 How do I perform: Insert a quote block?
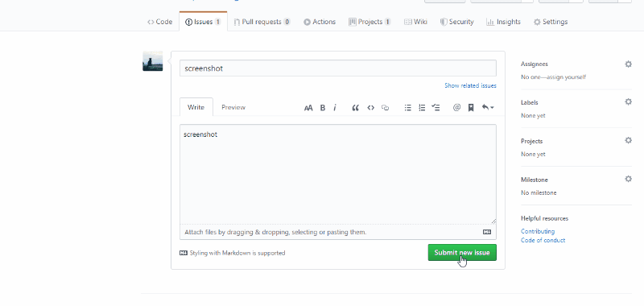tap(356, 108)
